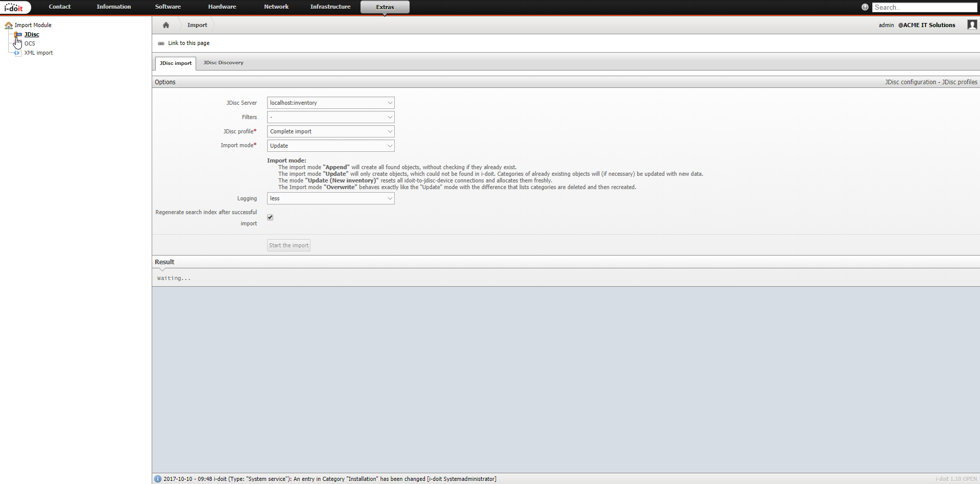
Task: Uncheck regenerate search index after successful import
Action: [x=270, y=217]
